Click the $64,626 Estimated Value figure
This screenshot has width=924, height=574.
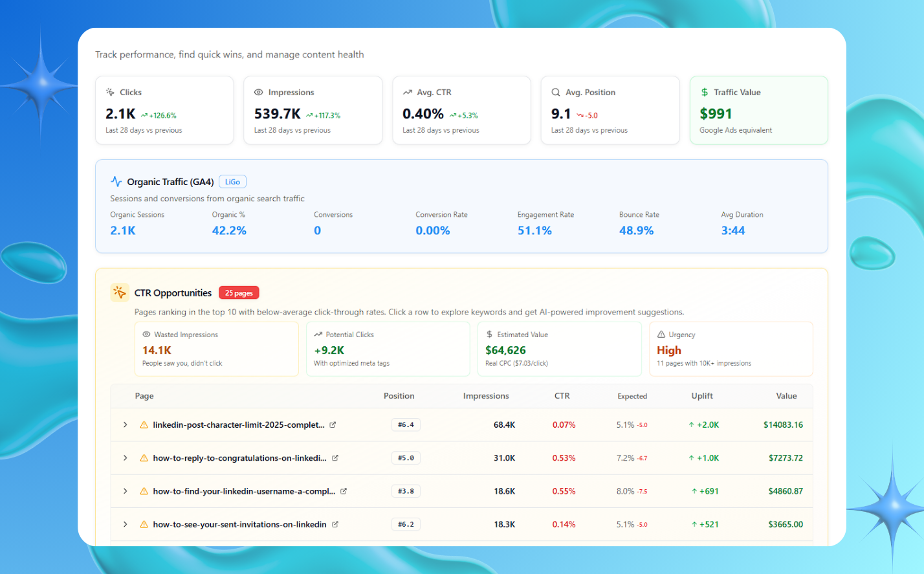tap(505, 350)
